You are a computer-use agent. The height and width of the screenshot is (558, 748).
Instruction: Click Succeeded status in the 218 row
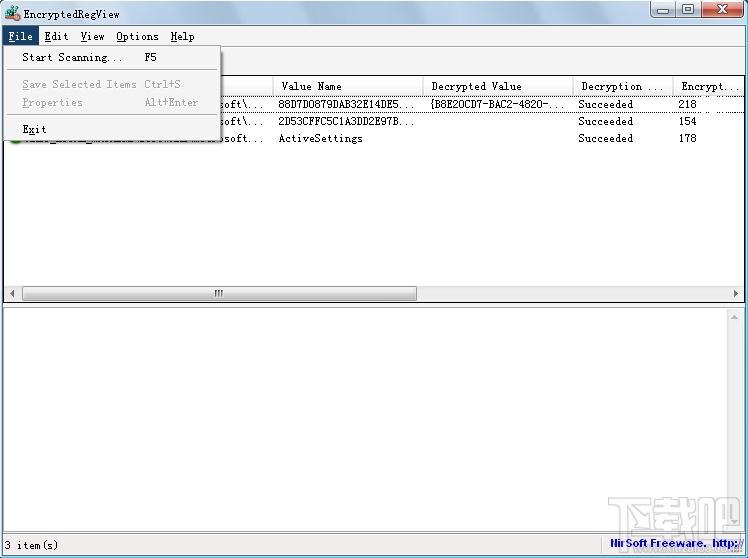[x=605, y=104]
